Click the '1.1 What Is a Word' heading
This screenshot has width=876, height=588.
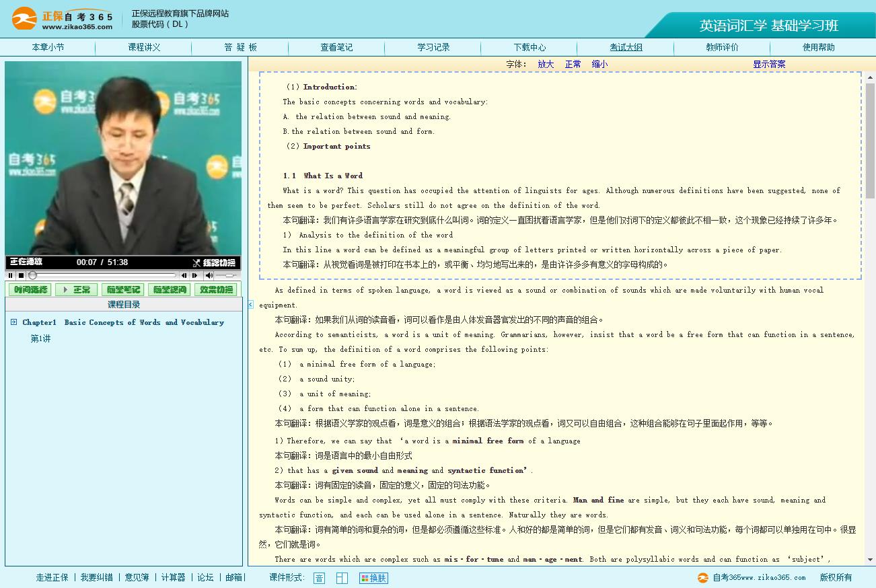pyautogui.click(x=323, y=176)
